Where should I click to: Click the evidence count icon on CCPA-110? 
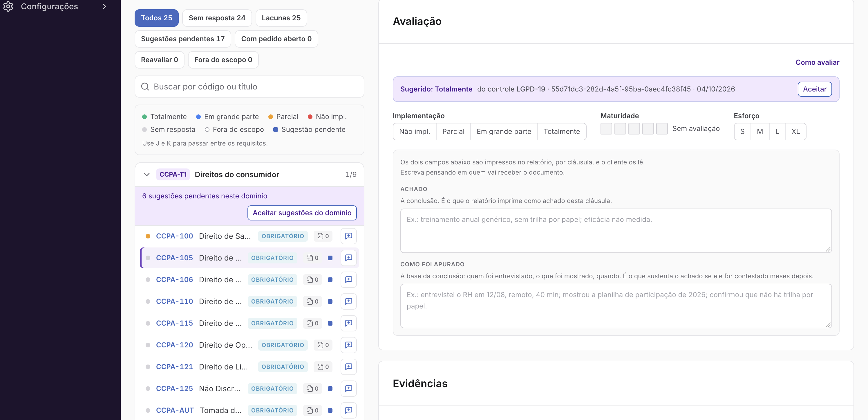coord(312,301)
